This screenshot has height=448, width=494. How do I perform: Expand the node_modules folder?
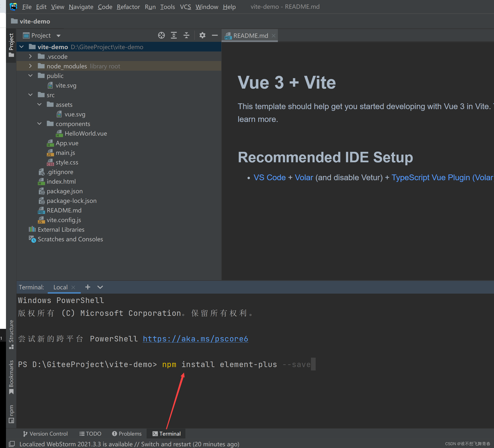(x=30, y=66)
